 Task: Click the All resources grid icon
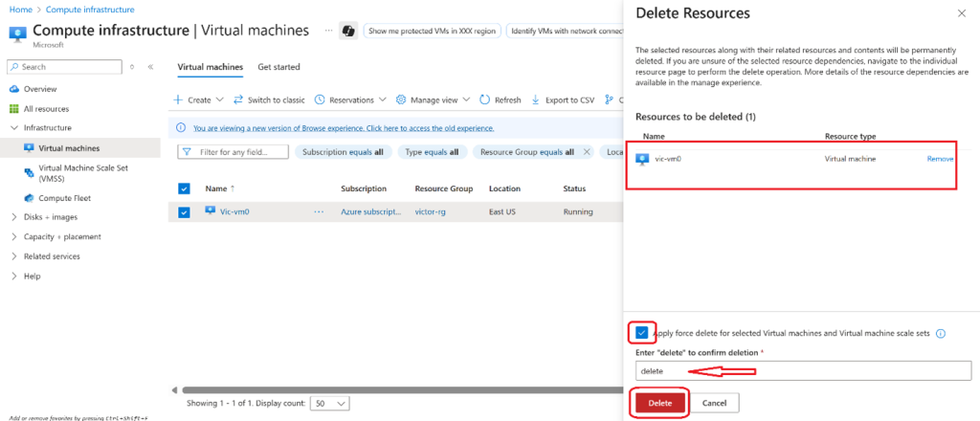click(x=14, y=109)
